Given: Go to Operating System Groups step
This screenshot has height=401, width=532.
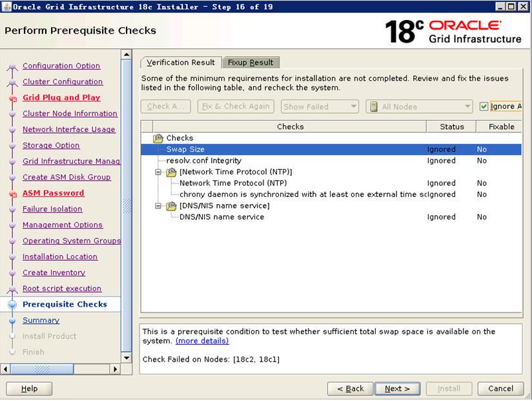Looking at the screenshot, I should pos(72,241).
